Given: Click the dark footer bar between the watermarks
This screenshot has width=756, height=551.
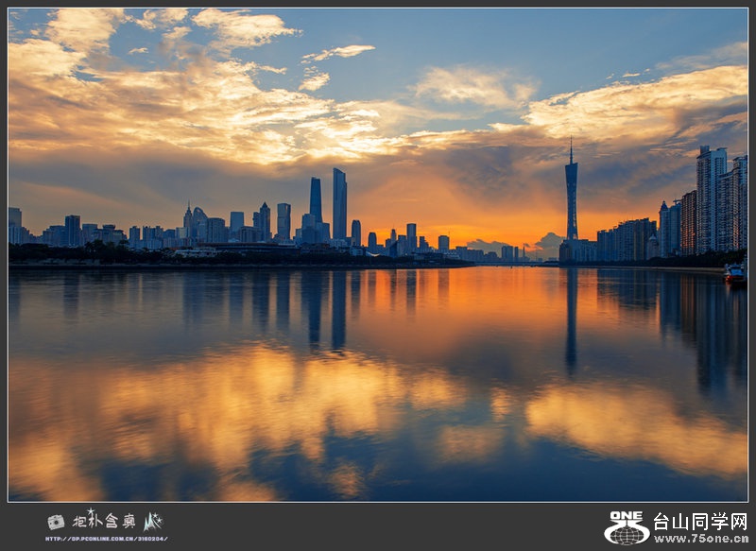Looking at the screenshot, I should point(378,525).
